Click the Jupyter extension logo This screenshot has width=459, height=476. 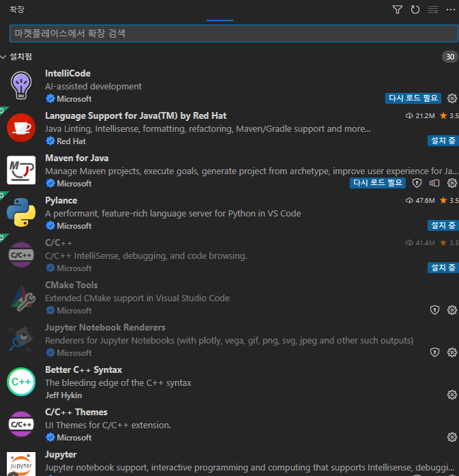click(x=21, y=464)
